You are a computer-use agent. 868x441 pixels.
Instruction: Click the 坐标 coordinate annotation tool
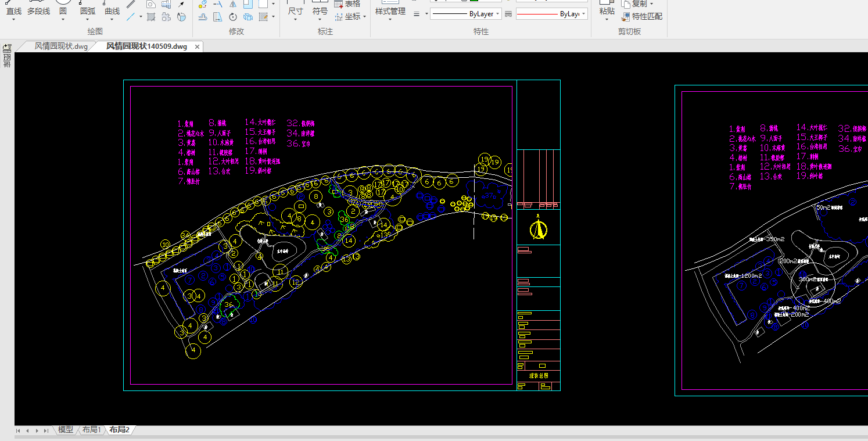[x=347, y=17]
